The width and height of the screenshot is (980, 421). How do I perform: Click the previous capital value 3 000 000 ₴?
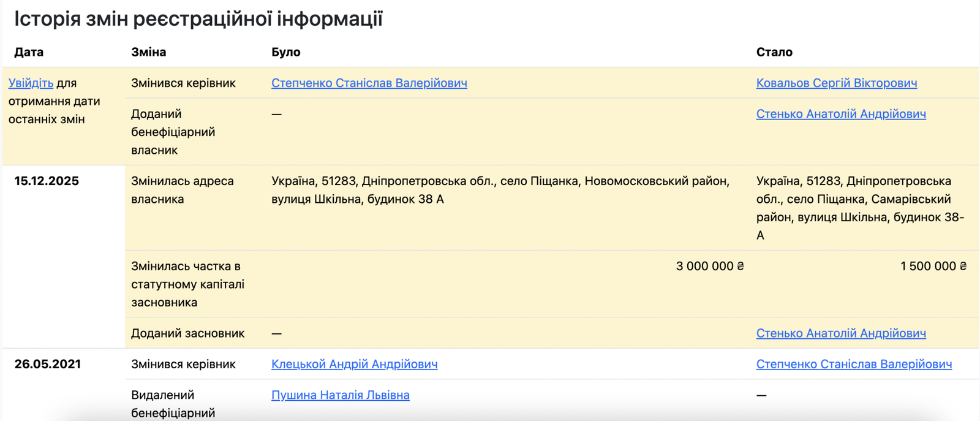coord(709,266)
